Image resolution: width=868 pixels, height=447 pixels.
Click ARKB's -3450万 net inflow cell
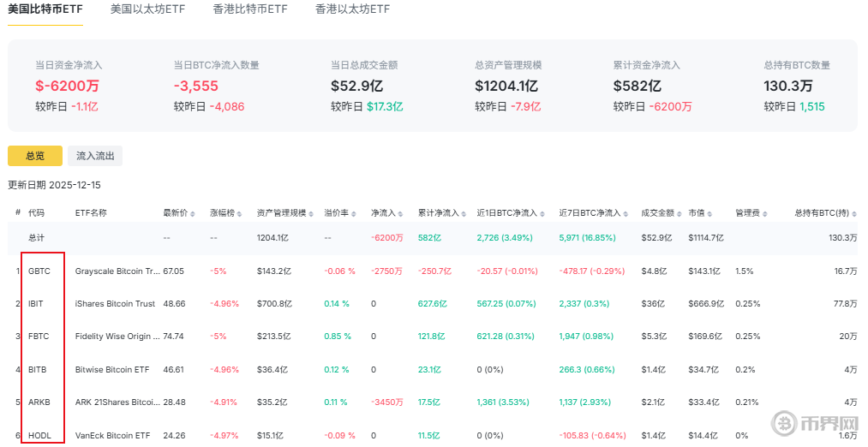click(x=387, y=402)
